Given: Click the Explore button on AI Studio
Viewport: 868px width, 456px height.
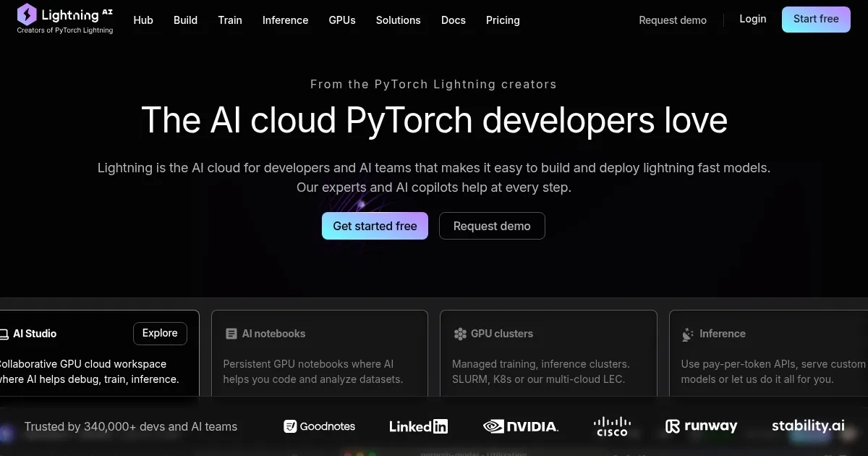Looking at the screenshot, I should 160,333.
